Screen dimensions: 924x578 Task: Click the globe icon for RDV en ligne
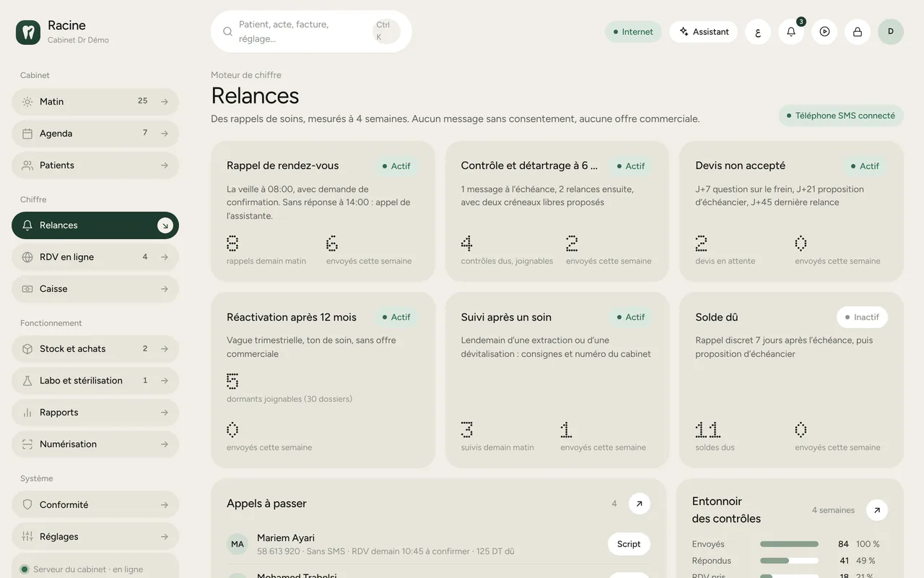(27, 257)
